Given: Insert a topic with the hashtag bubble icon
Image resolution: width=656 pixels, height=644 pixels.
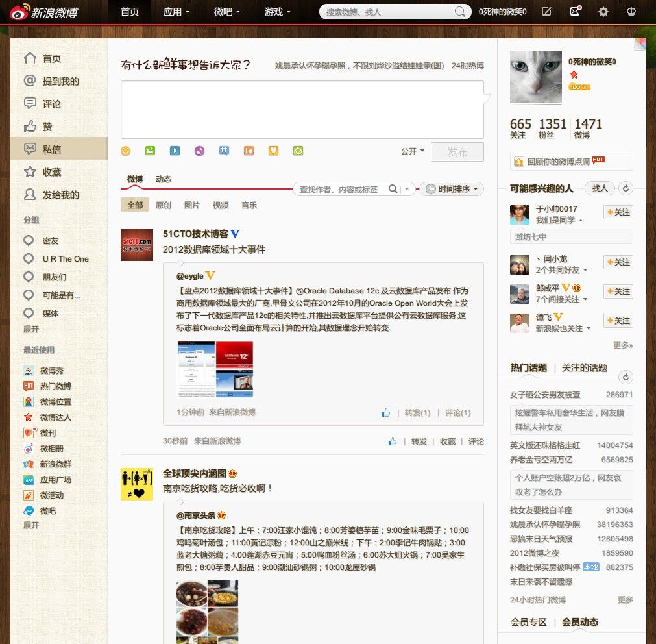Looking at the screenshot, I should coord(225,151).
